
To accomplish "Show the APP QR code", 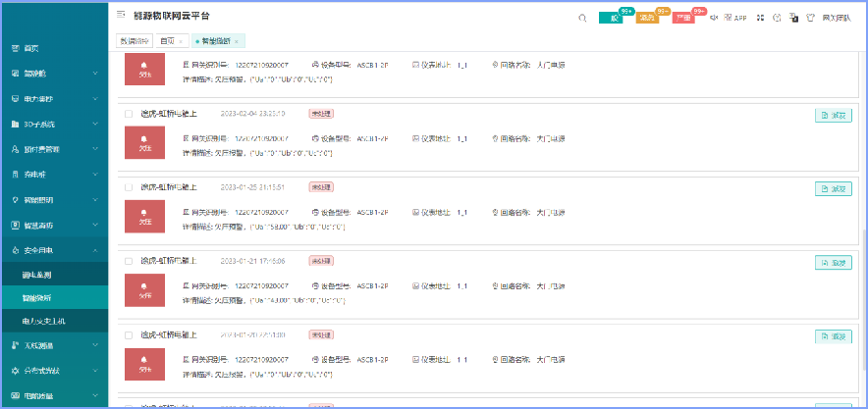I will pyautogui.click(x=735, y=18).
